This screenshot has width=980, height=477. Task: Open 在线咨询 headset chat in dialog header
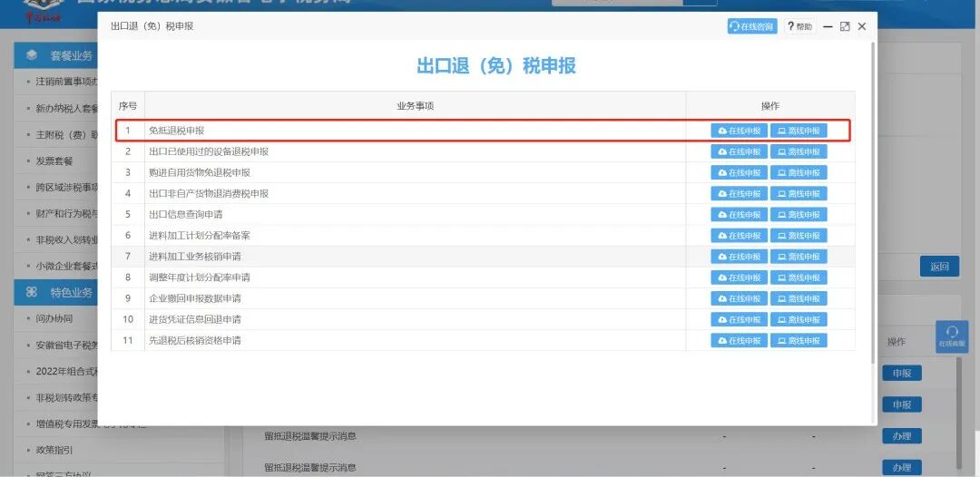coord(752,26)
